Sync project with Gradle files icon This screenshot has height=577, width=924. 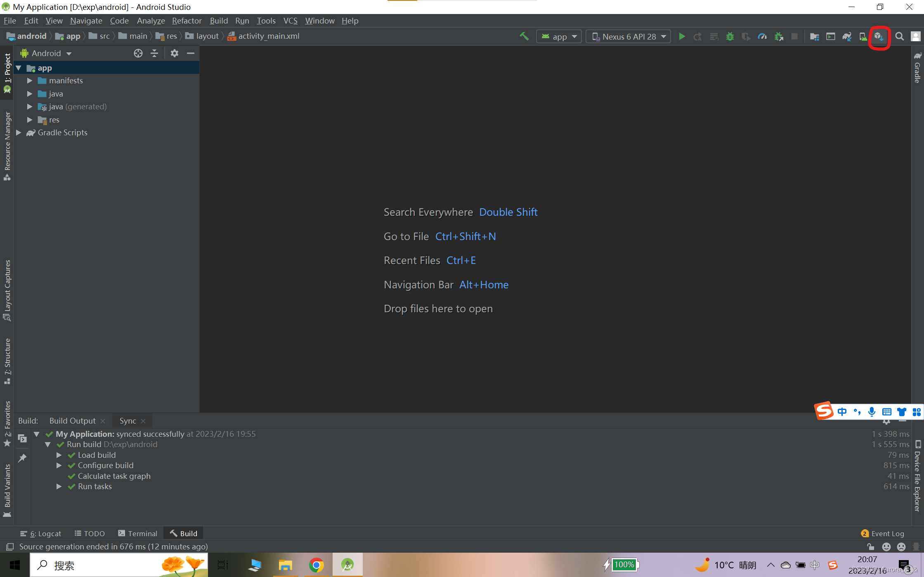847,36
